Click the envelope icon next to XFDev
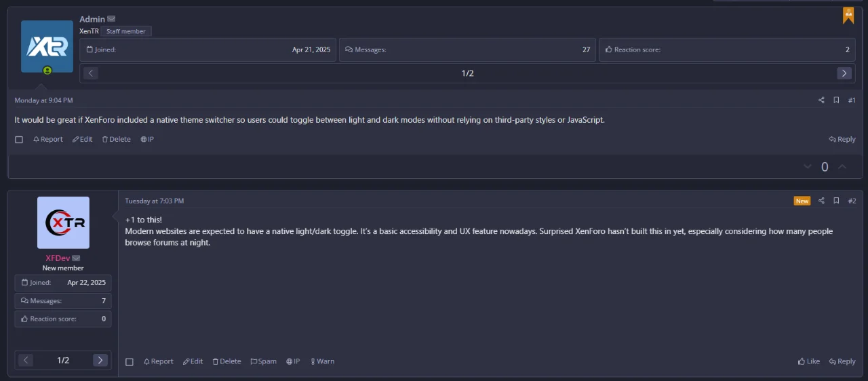This screenshot has width=868, height=381. tap(76, 258)
